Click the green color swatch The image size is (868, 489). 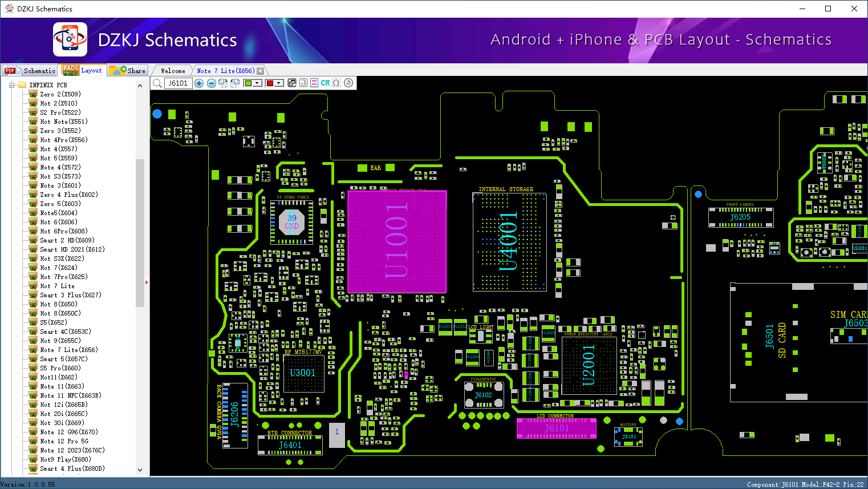point(248,83)
